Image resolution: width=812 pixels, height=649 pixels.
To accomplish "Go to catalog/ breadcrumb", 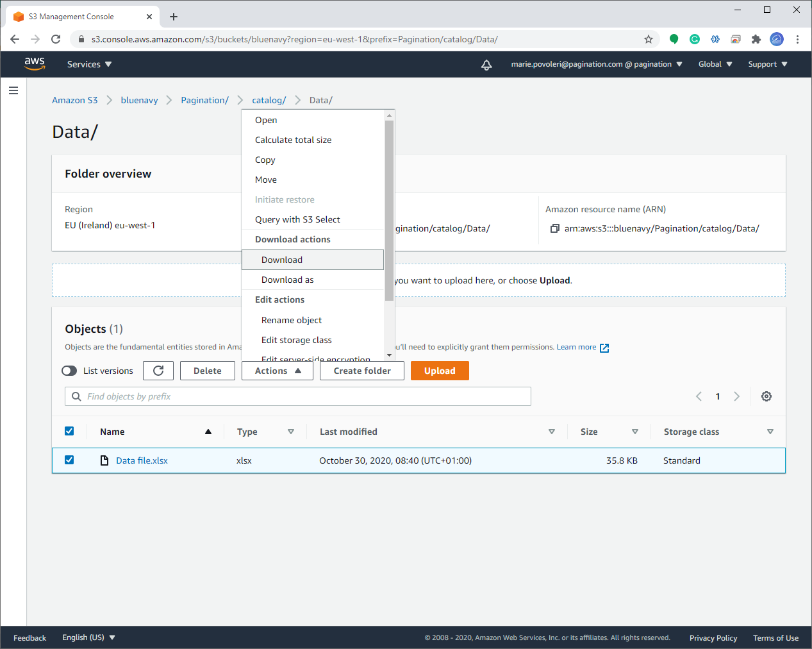I will [269, 100].
